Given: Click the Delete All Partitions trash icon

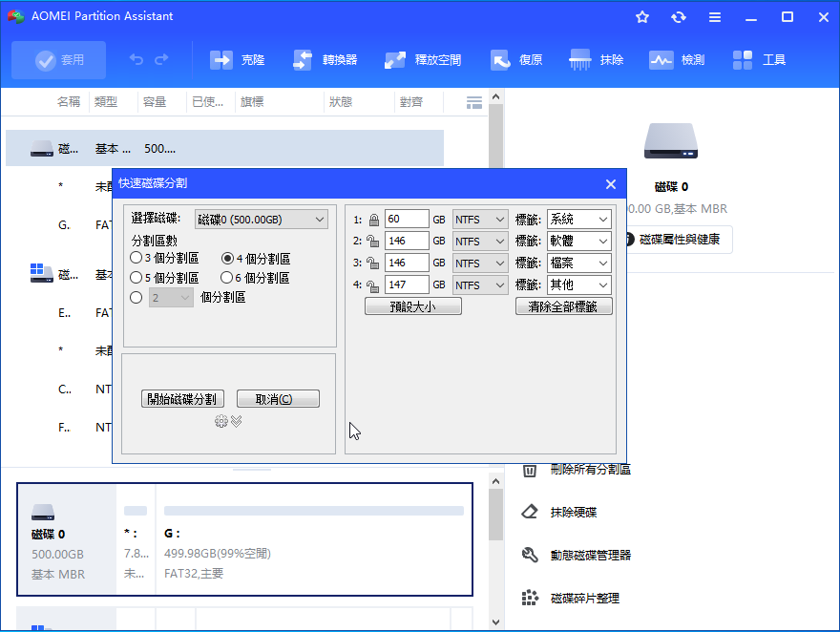Looking at the screenshot, I should (x=529, y=470).
